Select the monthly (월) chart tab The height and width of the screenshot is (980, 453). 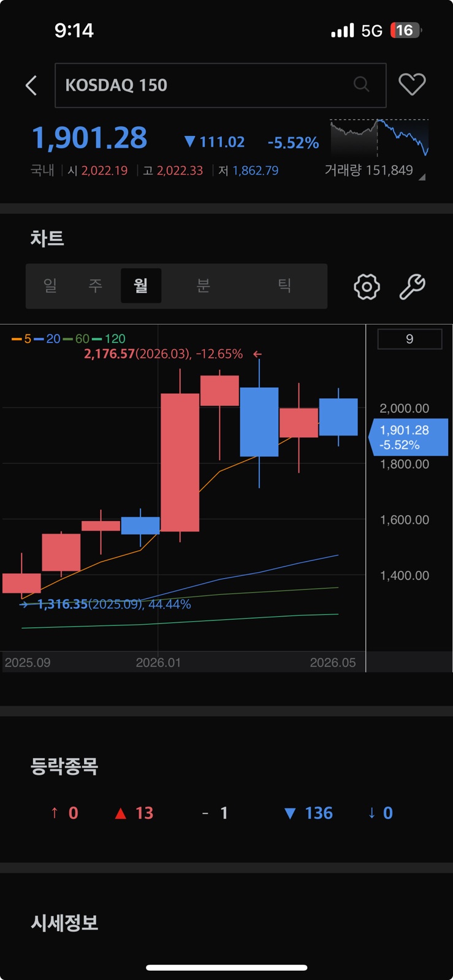141,285
